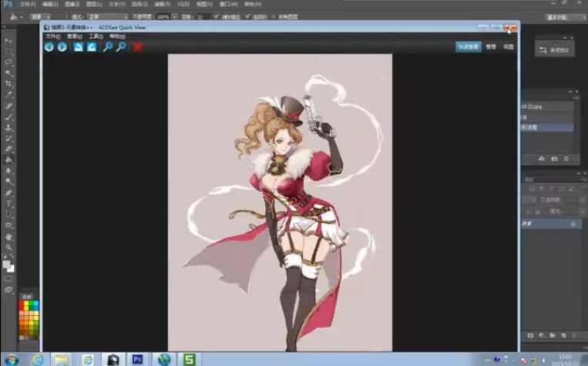Screen dimensions: 588x366
Task: Click the properties panel button at right
Action: pyautogui.click(x=554, y=49)
